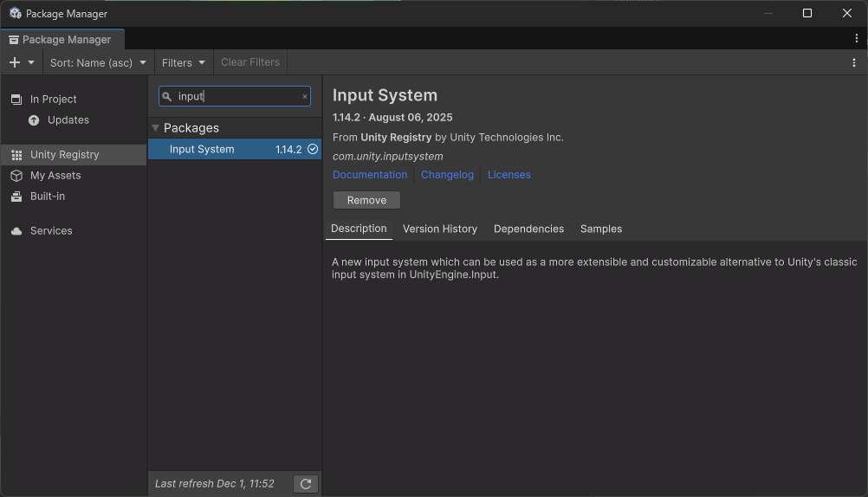Image resolution: width=868 pixels, height=497 pixels.
Task: Switch to the Version History tab
Action: pos(439,229)
